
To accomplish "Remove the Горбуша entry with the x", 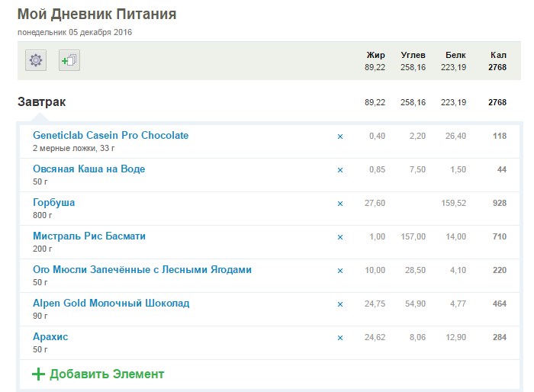I will [340, 204].
